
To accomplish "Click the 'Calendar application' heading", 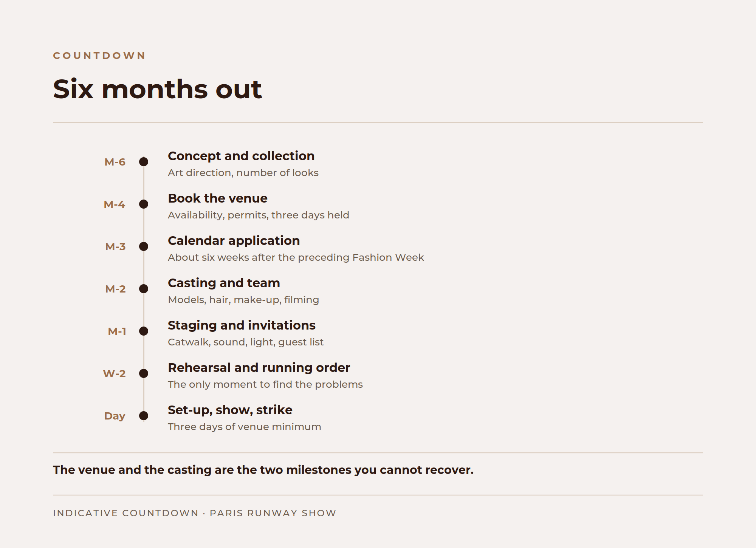I will click(x=234, y=241).
